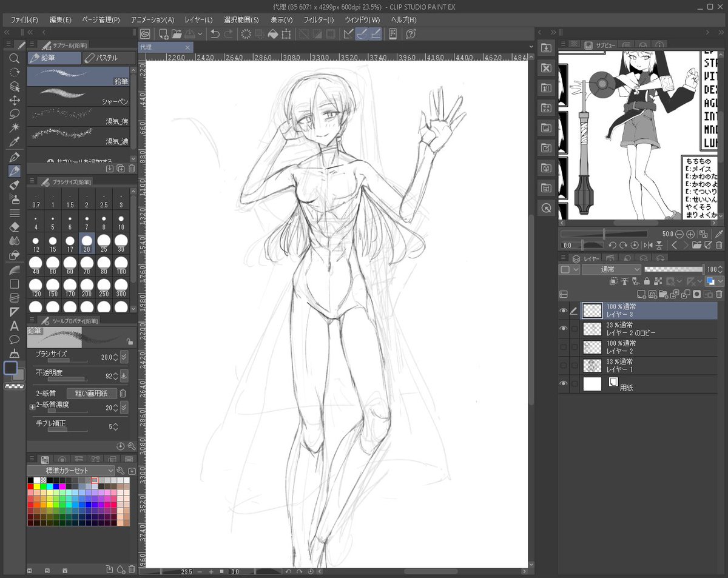Toggle lock transparent pixels icon

coord(657,281)
